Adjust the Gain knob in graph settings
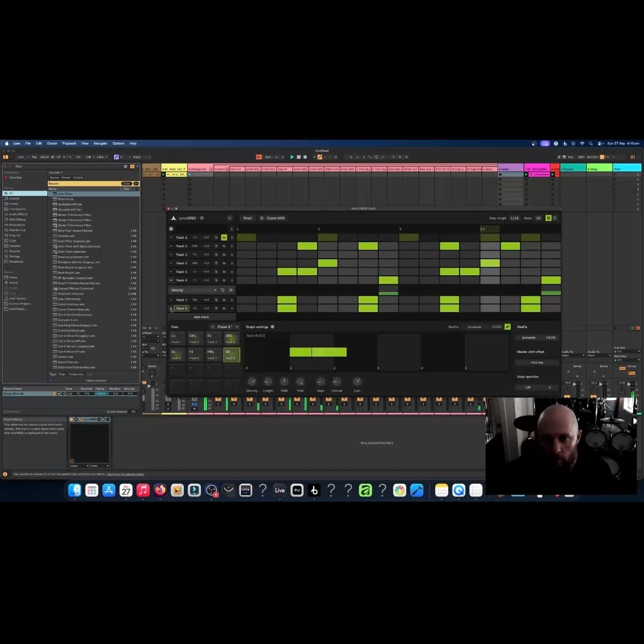 pyautogui.click(x=357, y=381)
